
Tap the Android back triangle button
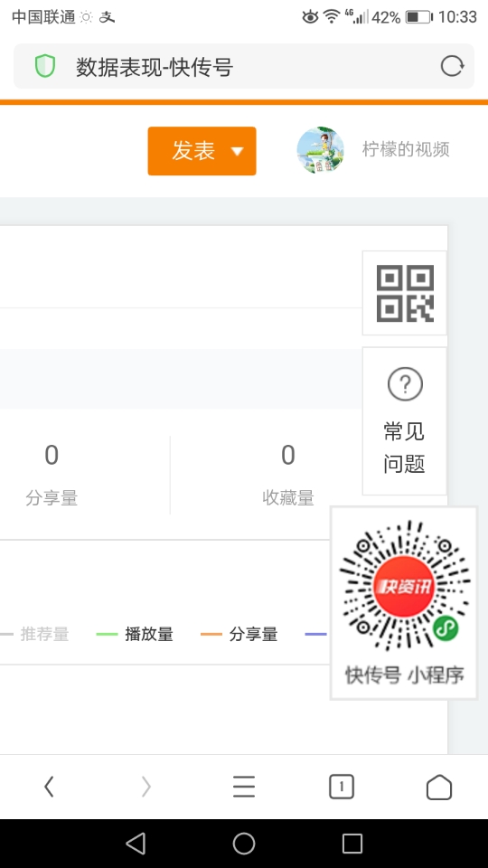(x=136, y=844)
